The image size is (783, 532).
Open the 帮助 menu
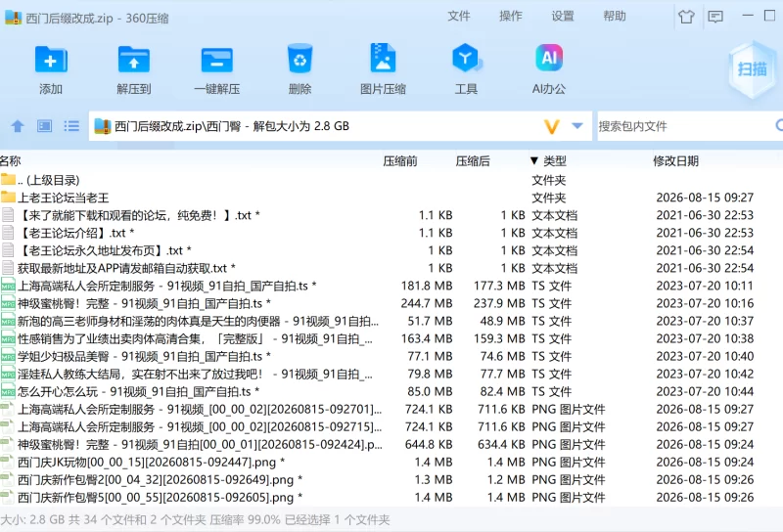pyautogui.click(x=615, y=16)
